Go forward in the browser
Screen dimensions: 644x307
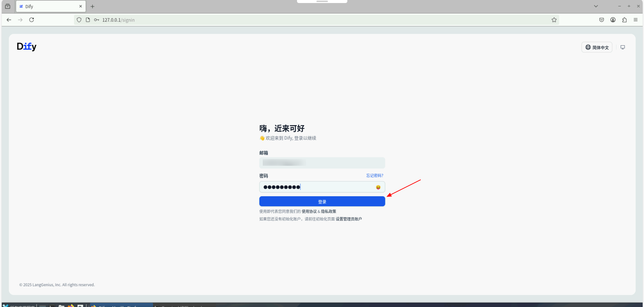point(20,20)
